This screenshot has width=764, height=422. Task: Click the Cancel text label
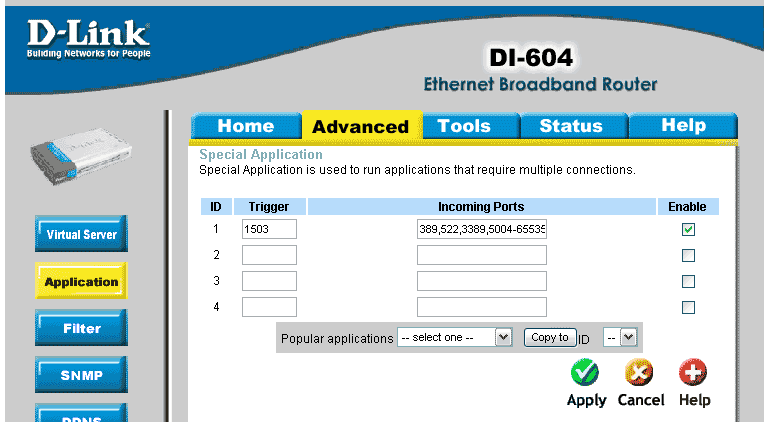[x=641, y=400]
